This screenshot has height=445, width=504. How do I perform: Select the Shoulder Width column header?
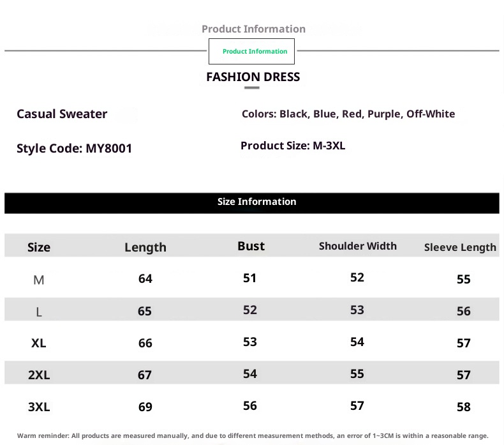pos(357,246)
